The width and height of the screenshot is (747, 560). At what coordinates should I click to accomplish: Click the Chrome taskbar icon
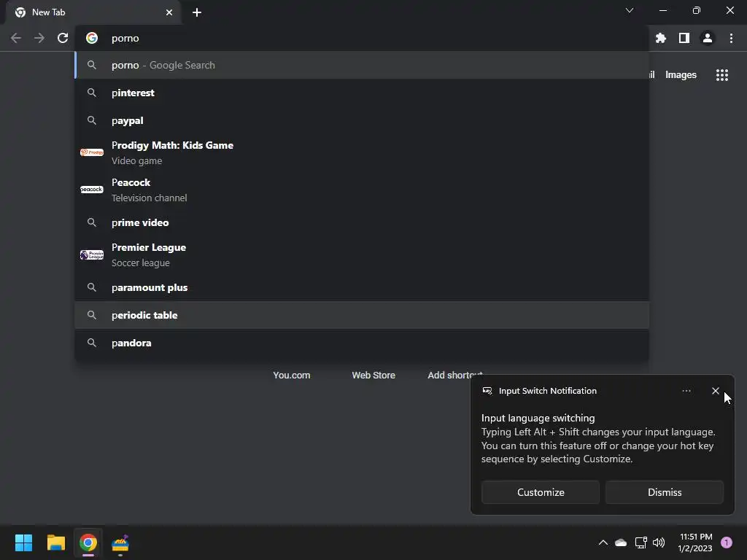[x=88, y=542]
